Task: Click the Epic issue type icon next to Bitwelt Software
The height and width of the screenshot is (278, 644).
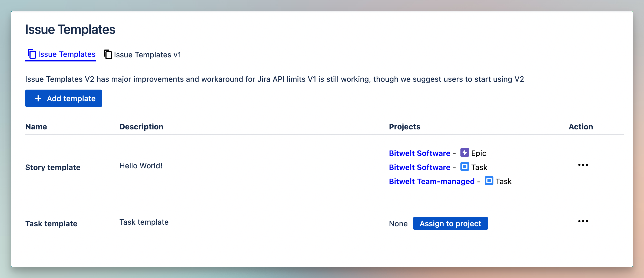Action: point(464,153)
